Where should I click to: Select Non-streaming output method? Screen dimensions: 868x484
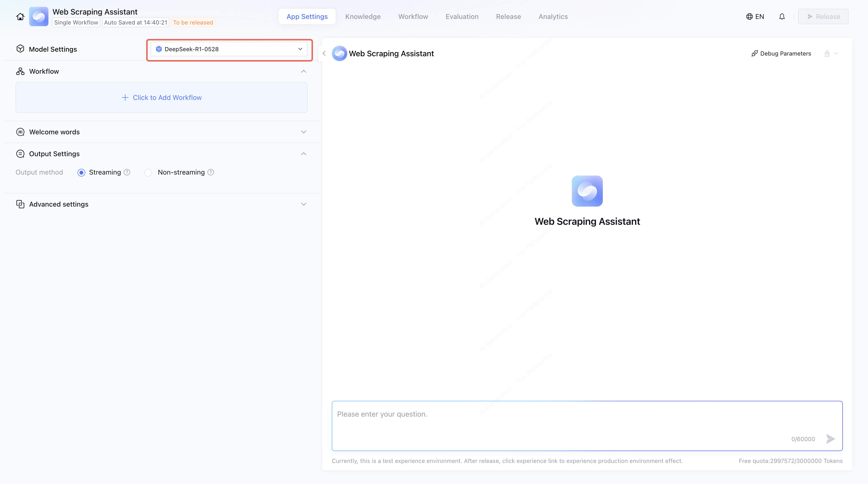[148, 173]
